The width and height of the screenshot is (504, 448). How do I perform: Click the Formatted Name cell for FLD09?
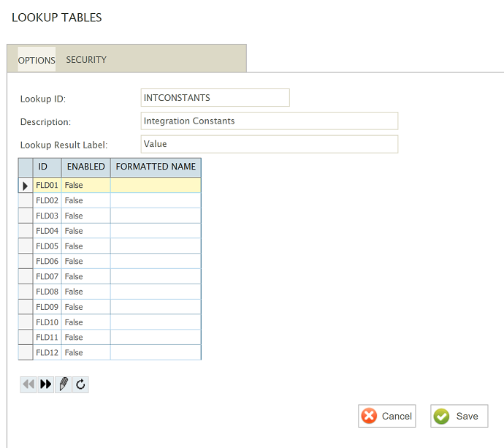click(156, 307)
